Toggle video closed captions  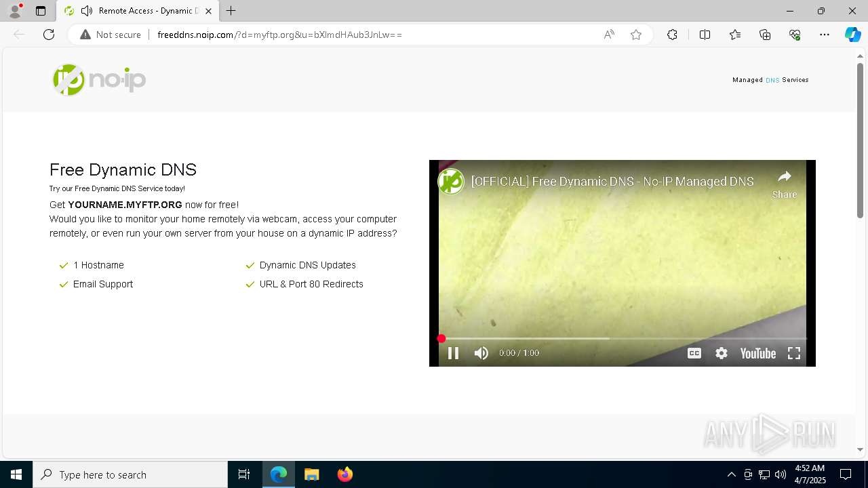[694, 353]
